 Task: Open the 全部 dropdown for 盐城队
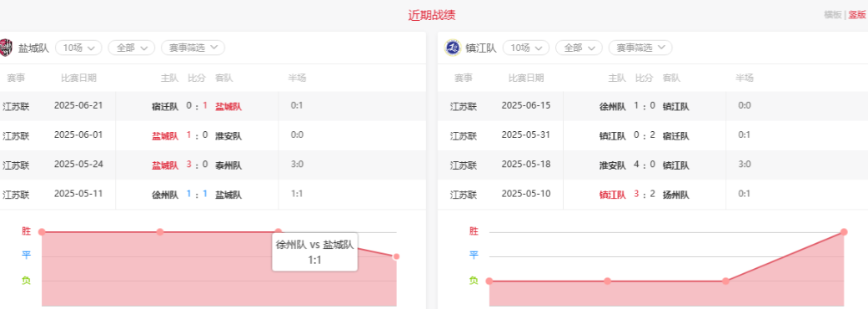[131, 48]
